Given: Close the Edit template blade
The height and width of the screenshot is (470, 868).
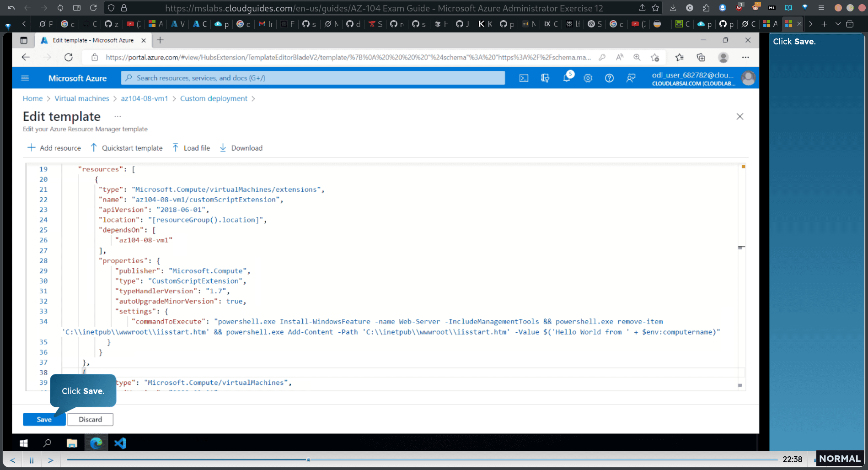Looking at the screenshot, I should click(x=739, y=116).
